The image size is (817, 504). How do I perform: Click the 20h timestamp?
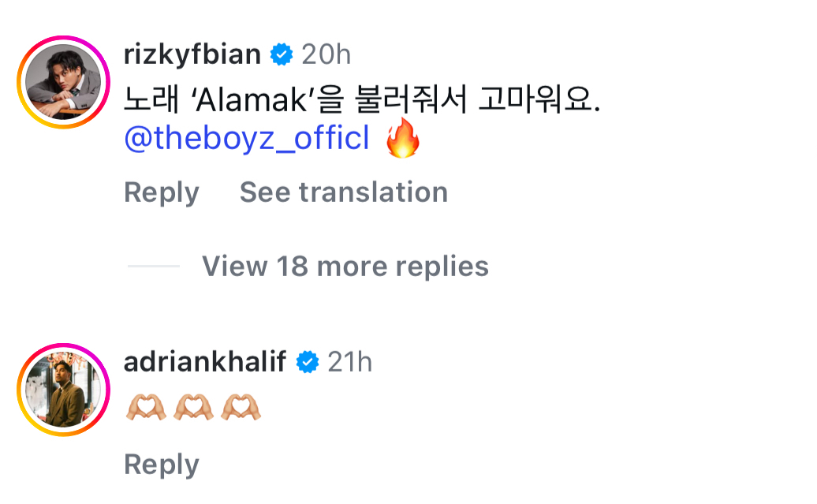(x=326, y=55)
